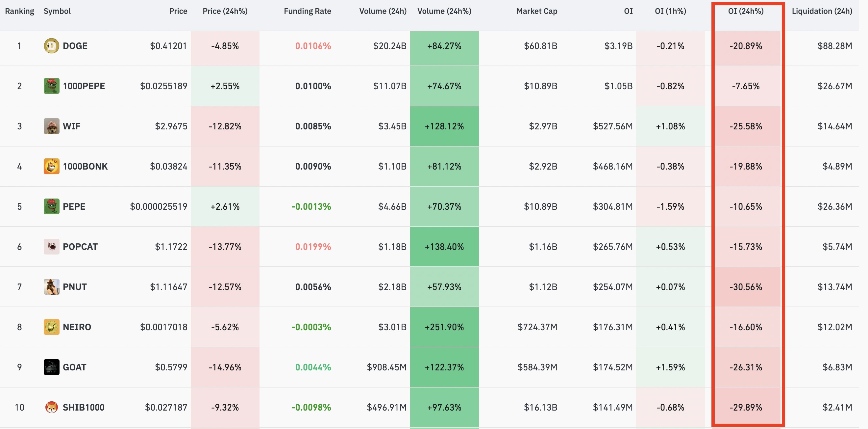The height and width of the screenshot is (429, 868).
Task: Sort by Liquidation (24h) column header
Action: [822, 11]
